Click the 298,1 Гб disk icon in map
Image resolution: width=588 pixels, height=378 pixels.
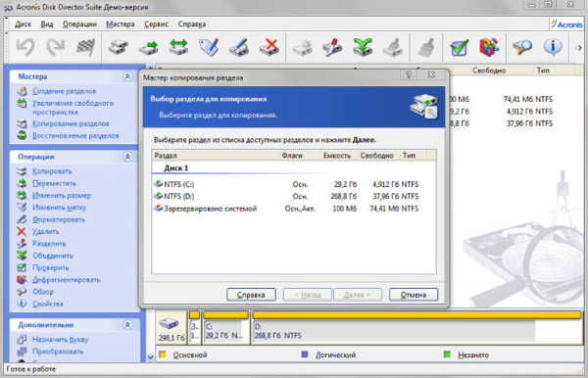(171, 327)
